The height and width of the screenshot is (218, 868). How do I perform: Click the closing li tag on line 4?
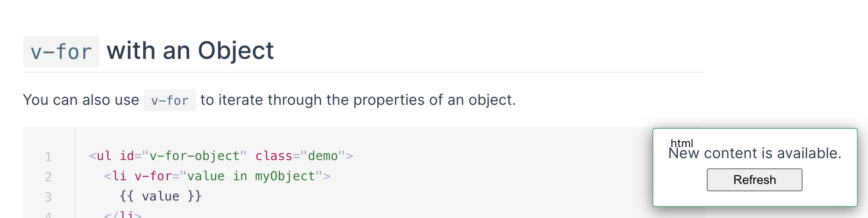pos(123,214)
